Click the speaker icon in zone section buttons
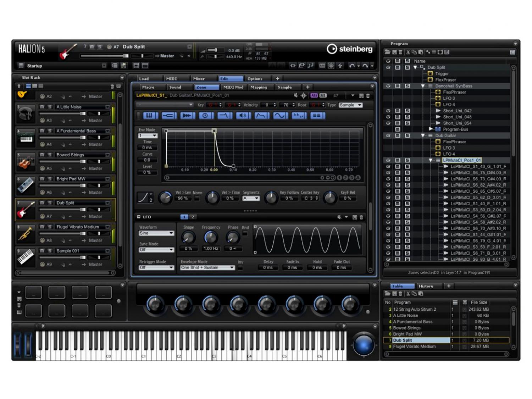This screenshot has height=399, width=532. [x=243, y=116]
